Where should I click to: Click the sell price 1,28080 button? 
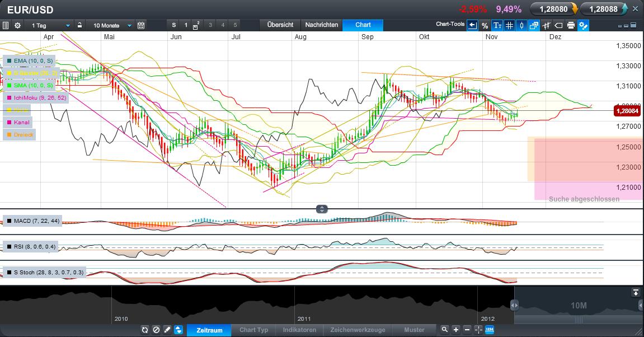click(x=554, y=9)
